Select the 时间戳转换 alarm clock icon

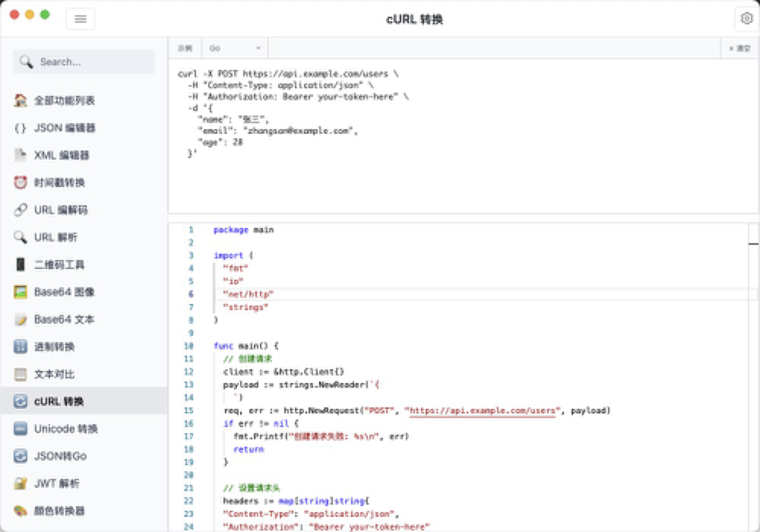tap(21, 182)
